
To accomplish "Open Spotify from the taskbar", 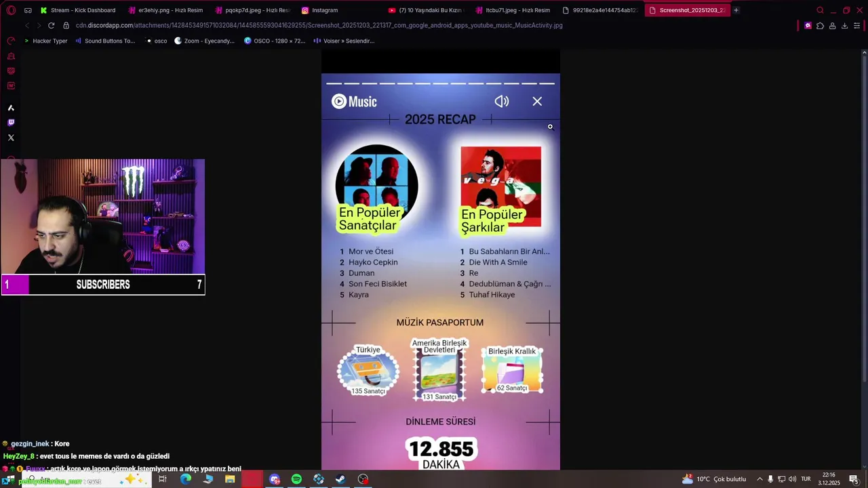I will pyautogui.click(x=296, y=479).
